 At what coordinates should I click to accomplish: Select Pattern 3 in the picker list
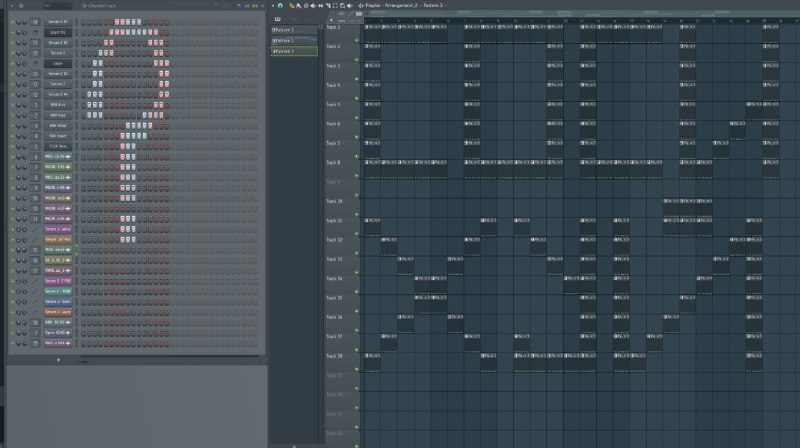pyautogui.click(x=294, y=51)
